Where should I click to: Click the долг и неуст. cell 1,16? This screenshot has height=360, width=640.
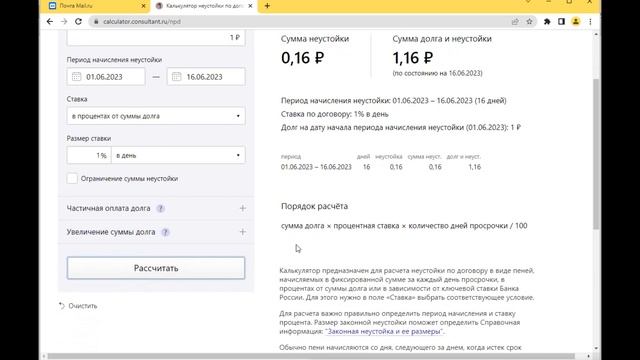click(475, 167)
